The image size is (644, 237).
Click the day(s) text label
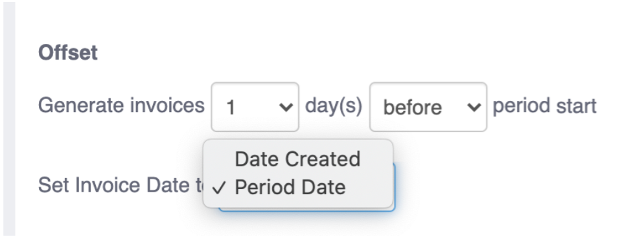point(334,106)
